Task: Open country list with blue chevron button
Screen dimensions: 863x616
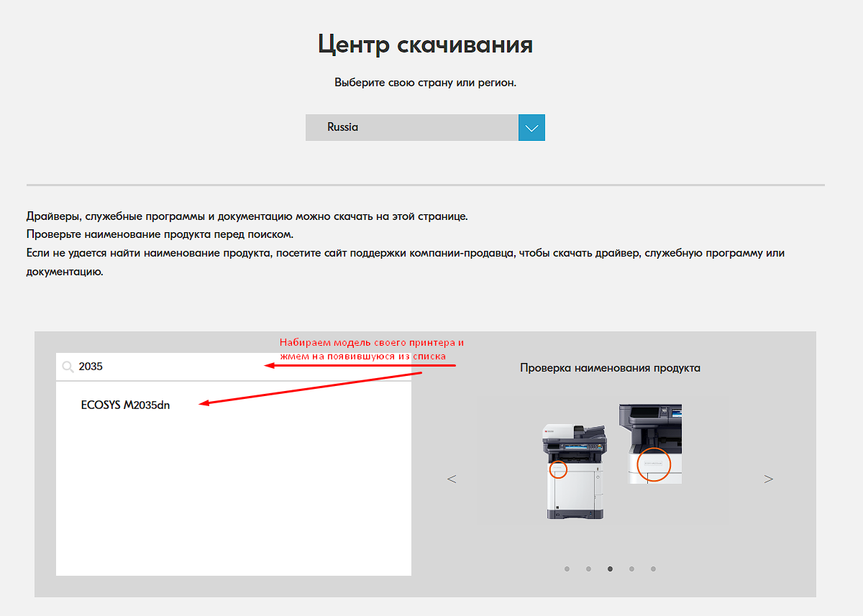Action: (531, 127)
